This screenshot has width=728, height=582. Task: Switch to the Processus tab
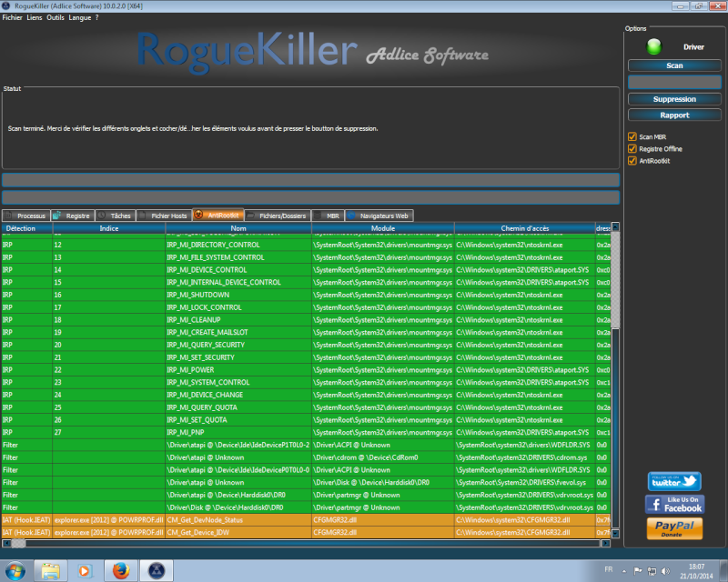26,216
